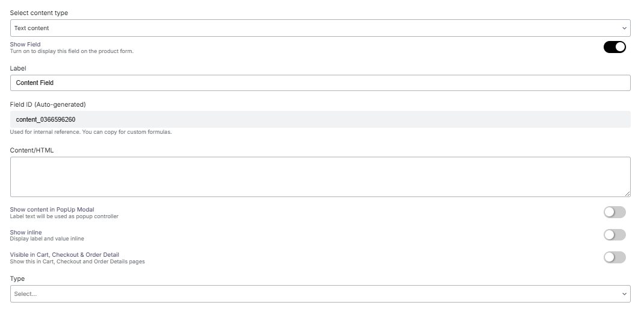Image resolution: width=644 pixels, height=314 pixels.
Task: Click the chevron arrow beside Text content
Action: pos(624,28)
